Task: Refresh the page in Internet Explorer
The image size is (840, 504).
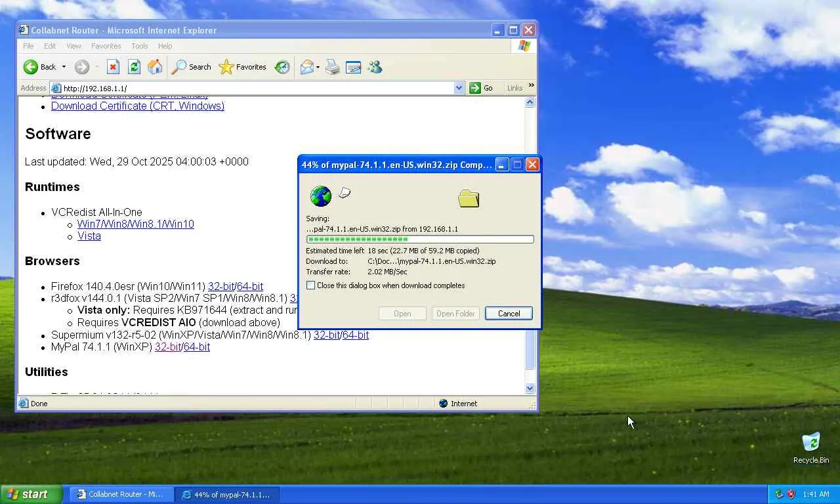Action: click(x=134, y=67)
